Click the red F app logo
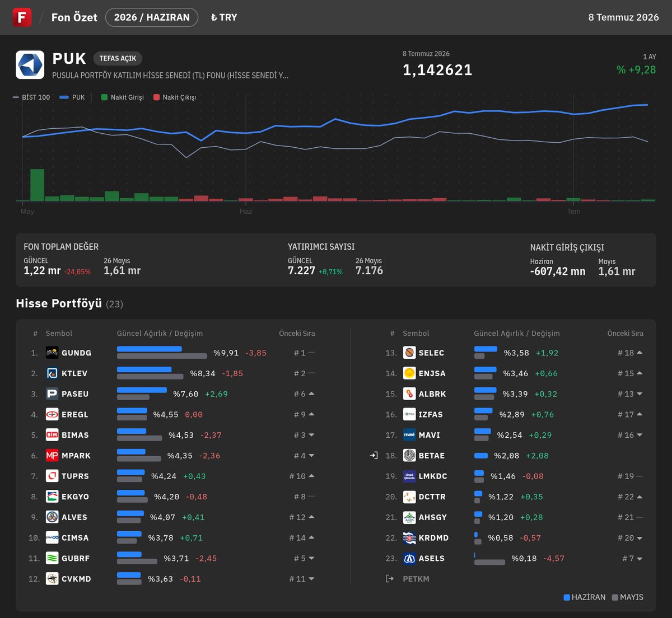The image size is (672, 618). point(22,17)
